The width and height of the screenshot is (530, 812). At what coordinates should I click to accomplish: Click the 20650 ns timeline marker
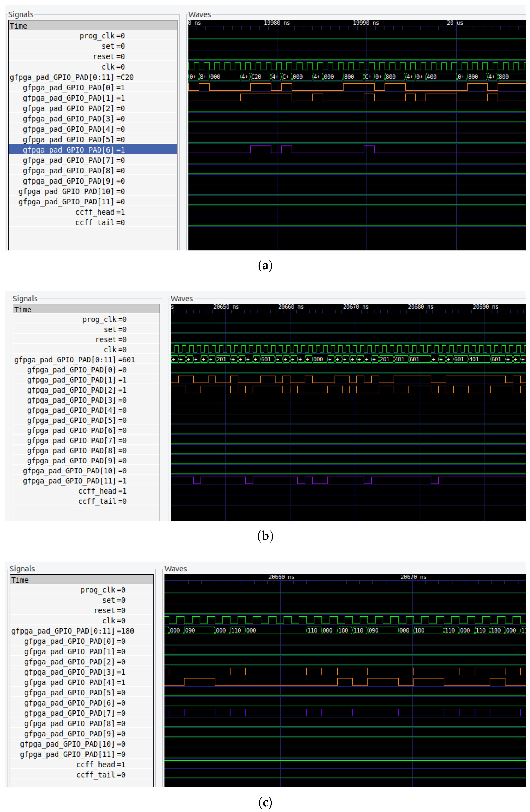226,307
